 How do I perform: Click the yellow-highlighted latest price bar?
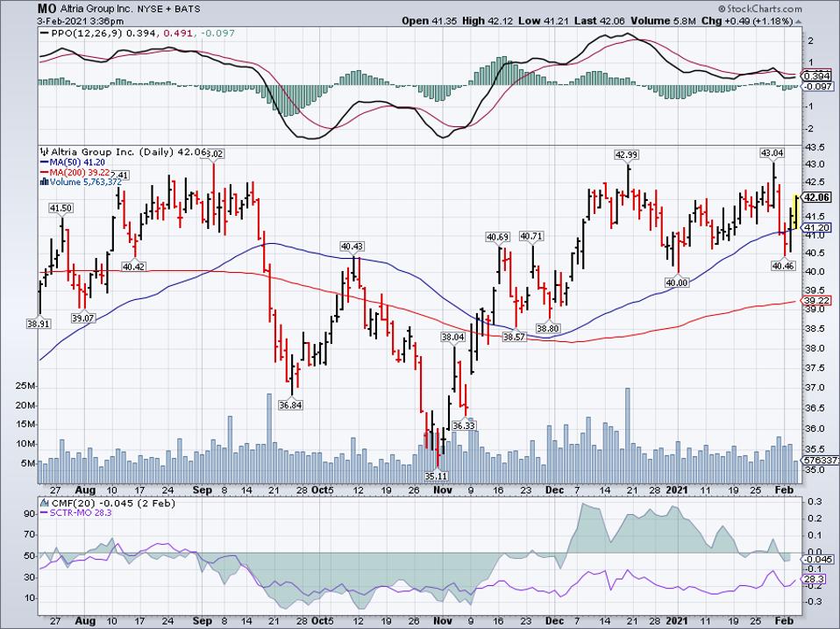coord(796,211)
